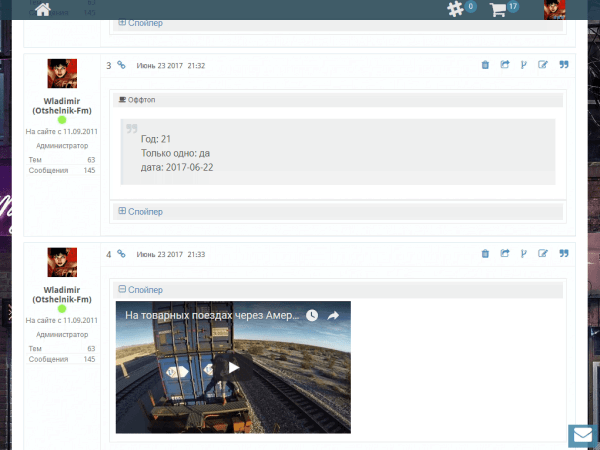
Task: Click user avatar in the top right header
Action: click(x=555, y=10)
